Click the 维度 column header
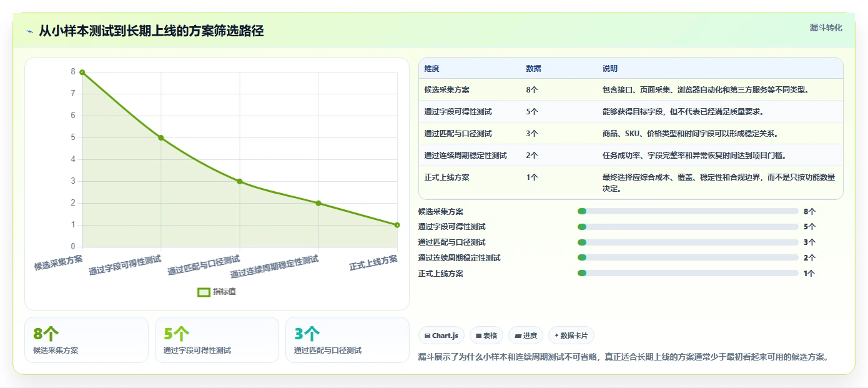The image size is (868, 388). (x=432, y=69)
